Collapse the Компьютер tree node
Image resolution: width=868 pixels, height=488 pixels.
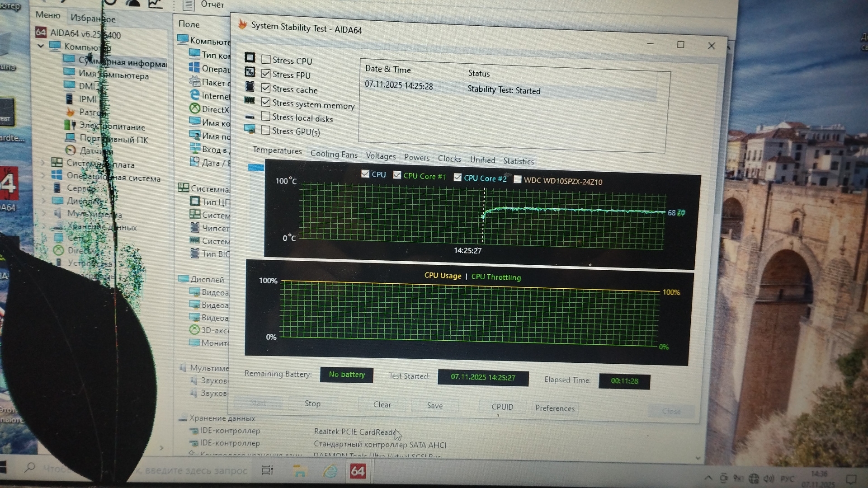(41, 46)
